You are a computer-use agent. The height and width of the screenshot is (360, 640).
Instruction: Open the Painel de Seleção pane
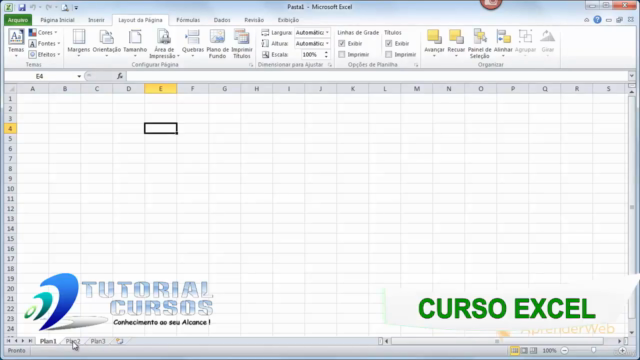480,43
